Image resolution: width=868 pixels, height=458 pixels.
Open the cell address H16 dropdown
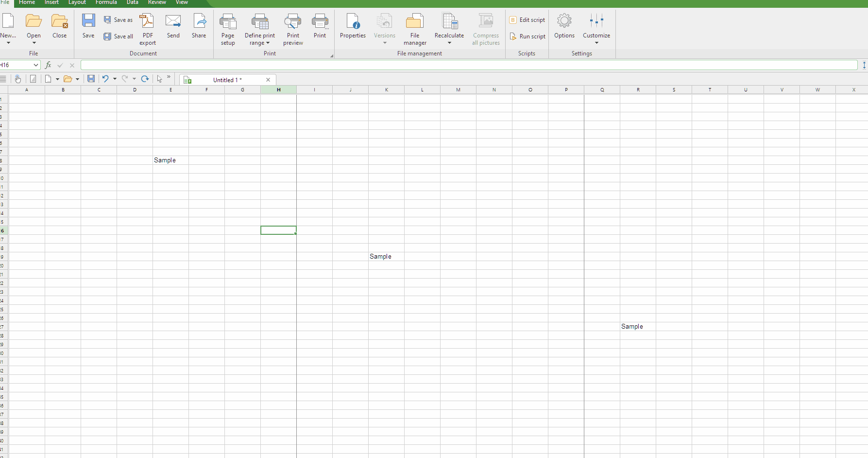[36, 65]
